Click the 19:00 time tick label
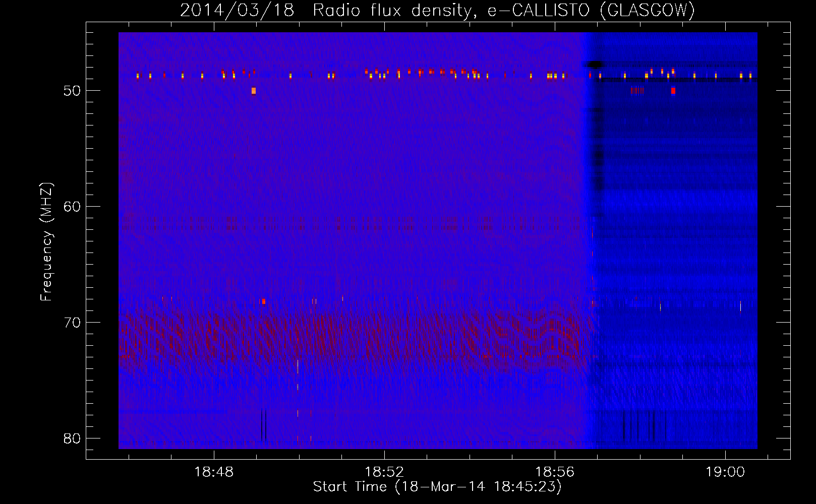Screen dimensions: 816x504 725,472
